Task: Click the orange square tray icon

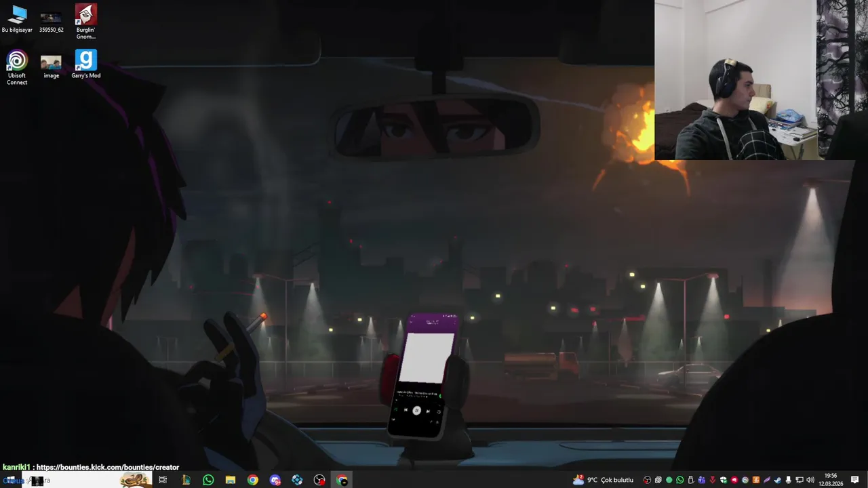Action: click(756, 480)
